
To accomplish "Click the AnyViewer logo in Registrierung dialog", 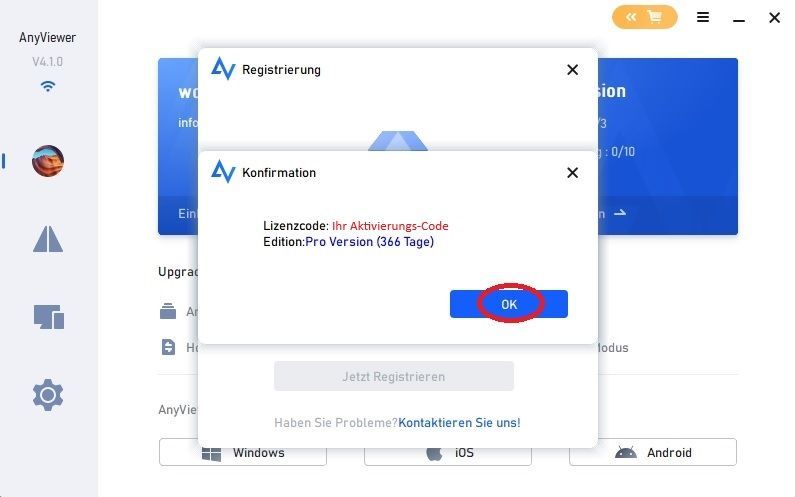I will pyautogui.click(x=223, y=68).
